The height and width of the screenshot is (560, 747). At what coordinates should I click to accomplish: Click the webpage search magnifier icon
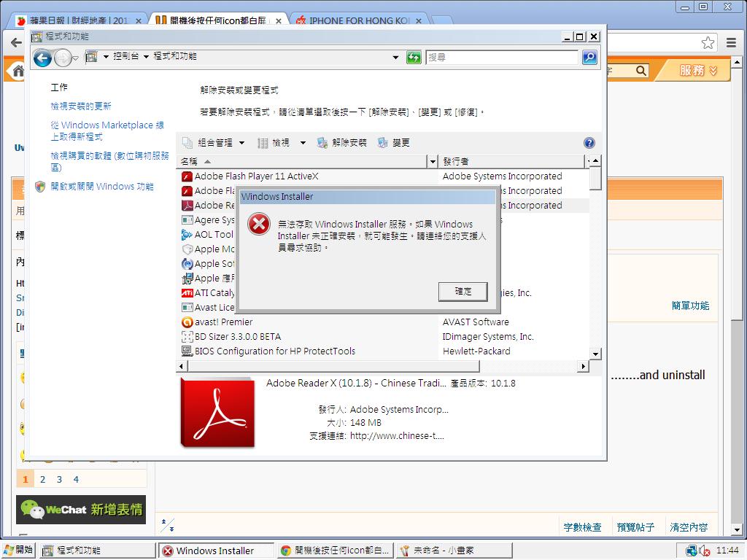641,71
